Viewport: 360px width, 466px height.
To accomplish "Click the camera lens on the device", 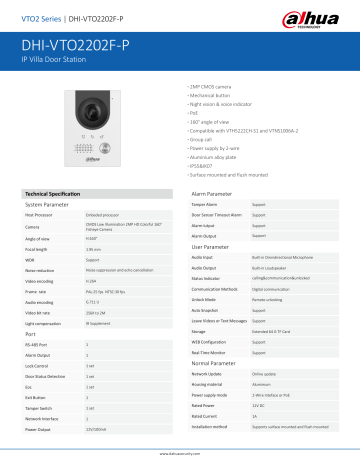I will [x=92, y=111].
